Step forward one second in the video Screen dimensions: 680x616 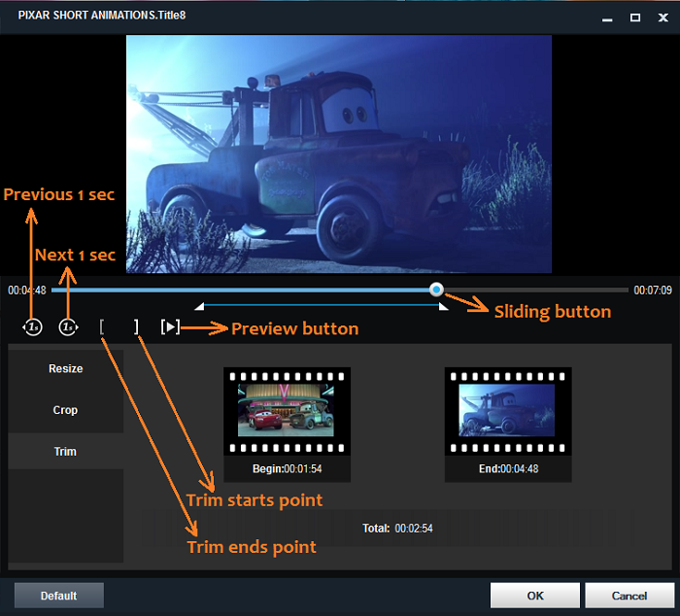click(69, 327)
